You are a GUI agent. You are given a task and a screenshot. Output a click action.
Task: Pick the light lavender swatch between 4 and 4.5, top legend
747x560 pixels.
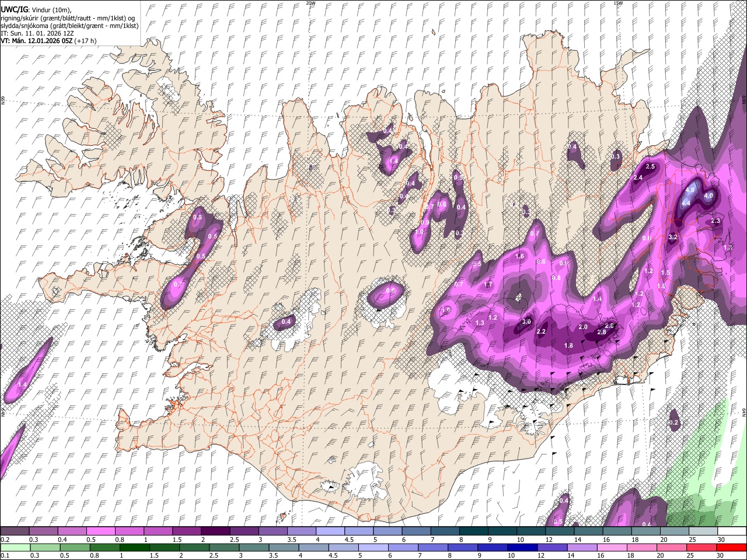click(330, 531)
